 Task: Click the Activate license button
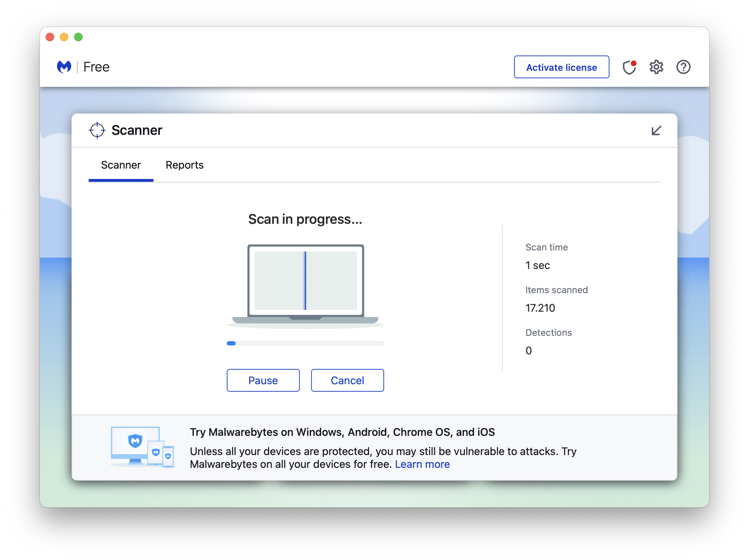coord(561,67)
